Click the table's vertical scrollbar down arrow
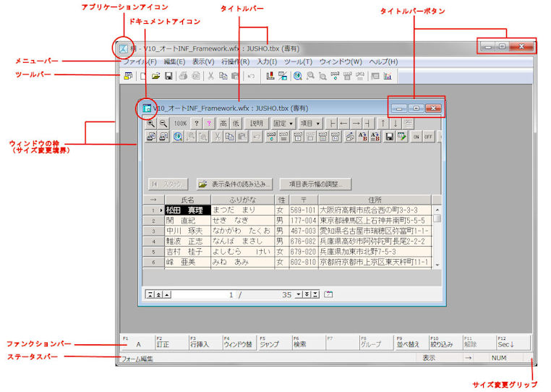 coord(437,265)
